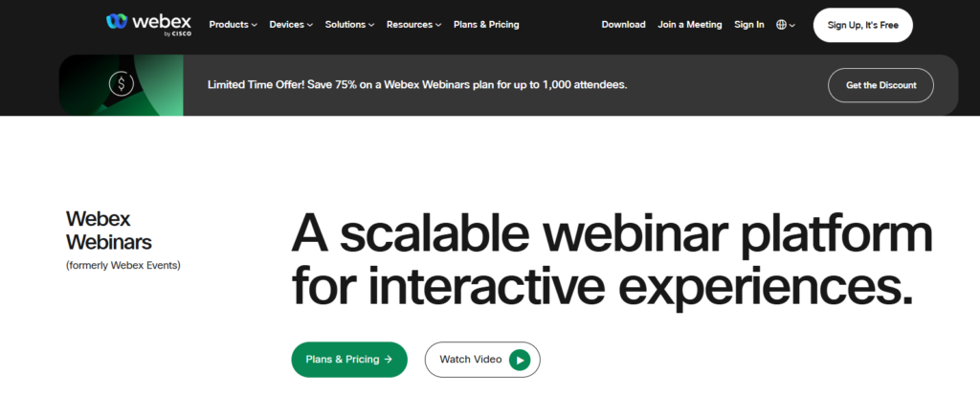Click the Webex Webinars heading

[109, 231]
